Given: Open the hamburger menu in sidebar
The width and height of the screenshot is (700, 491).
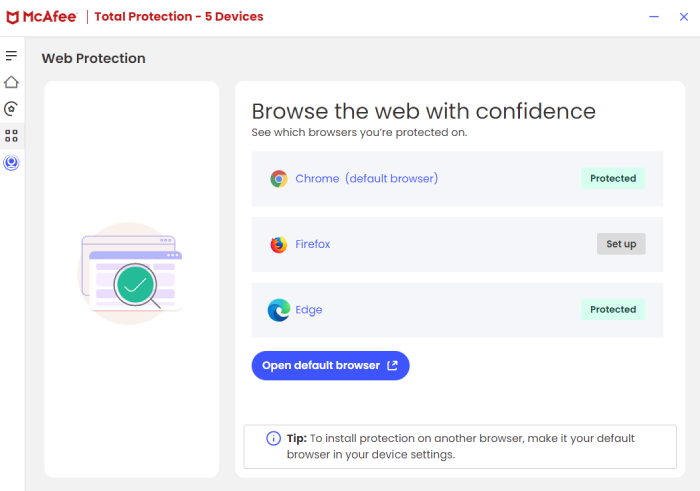Looking at the screenshot, I should (x=11, y=56).
